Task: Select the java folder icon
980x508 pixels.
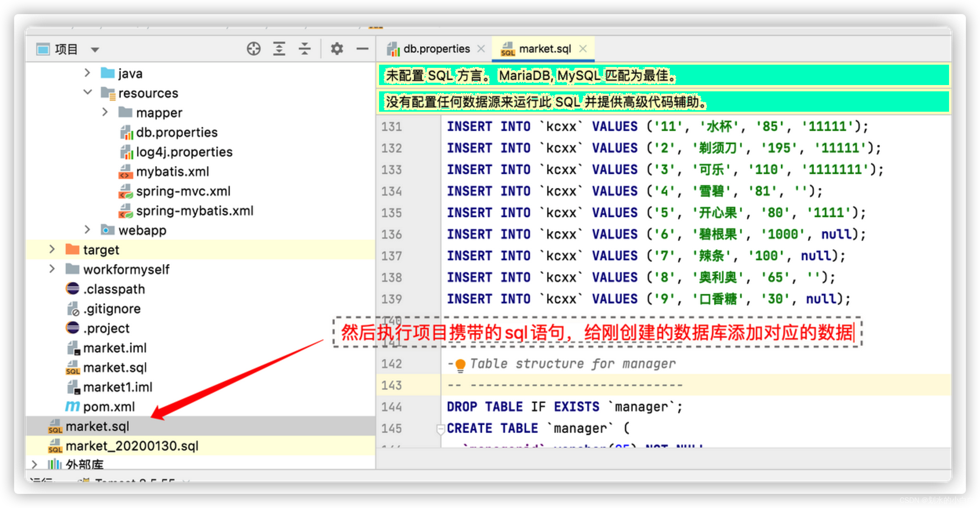Action: click(107, 73)
